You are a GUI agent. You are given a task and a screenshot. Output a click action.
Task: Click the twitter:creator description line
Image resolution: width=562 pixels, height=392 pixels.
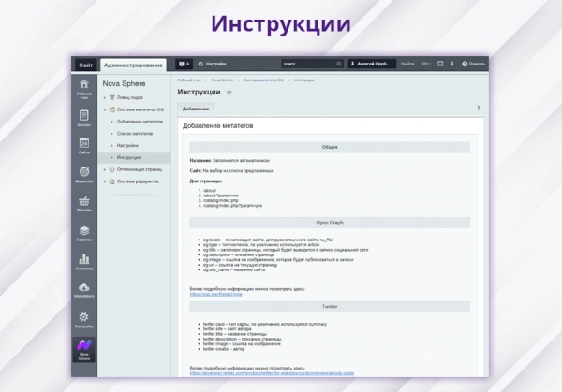pyautogui.click(x=224, y=349)
